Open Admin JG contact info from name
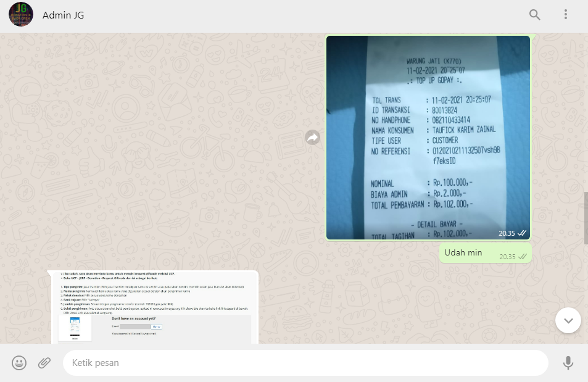Screen dimensions: 588x382 coord(63,15)
